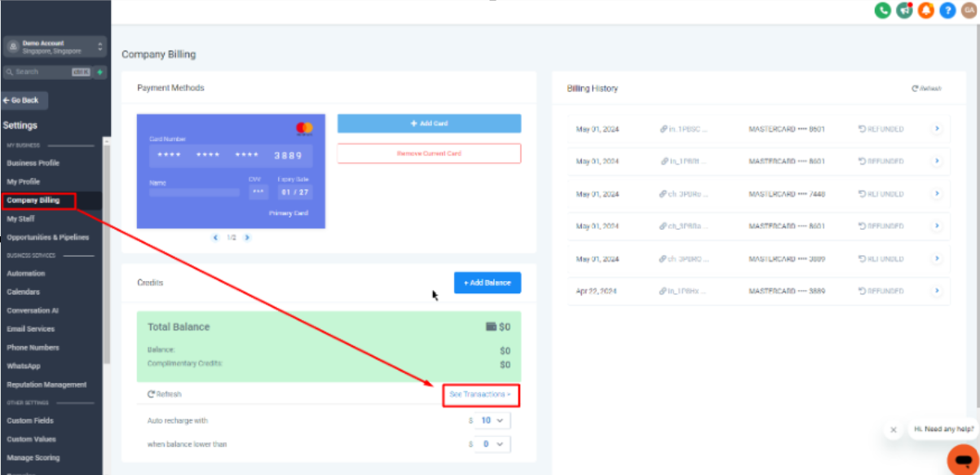The height and width of the screenshot is (475, 980).
Task: Open the orange notifications bell
Action: click(925, 11)
